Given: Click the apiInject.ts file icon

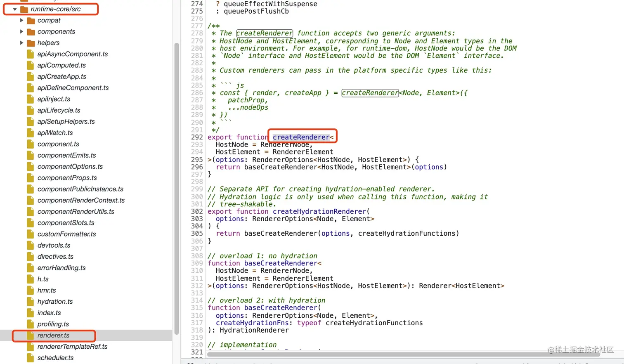Looking at the screenshot, I should tap(30, 99).
